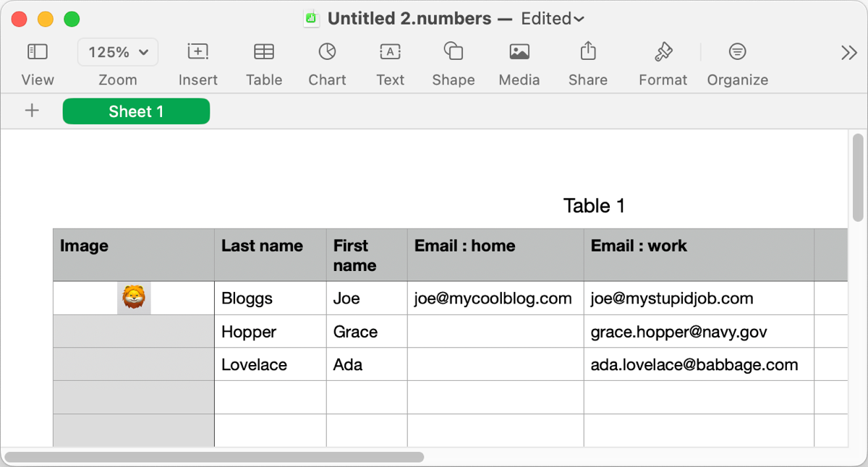Add a new Table from toolbar
Screen dimensions: 868x467
point(263,52)
